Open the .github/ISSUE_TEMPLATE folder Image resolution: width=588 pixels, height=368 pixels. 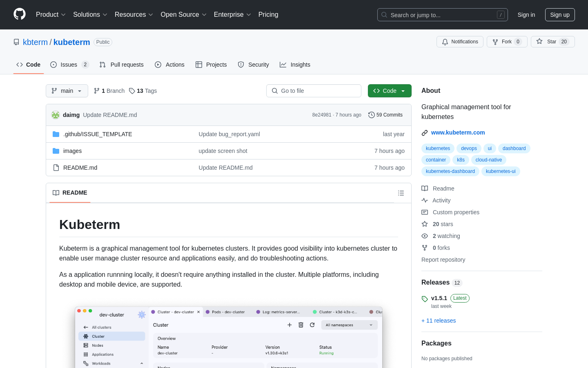[x=98, y=134]
